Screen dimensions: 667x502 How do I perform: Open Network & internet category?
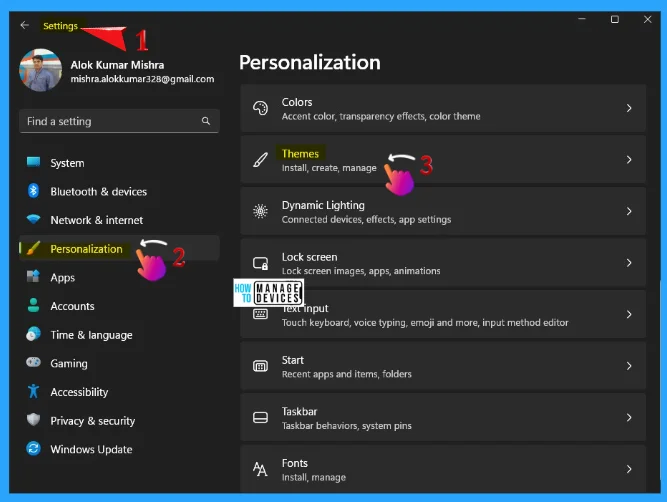coord(119,220)
